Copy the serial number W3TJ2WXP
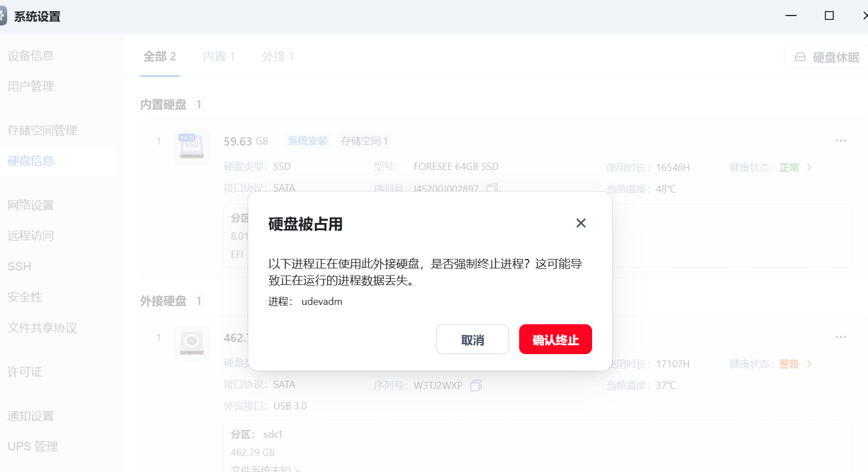Screen dimensions: 868x472 (x=476, y=385)
